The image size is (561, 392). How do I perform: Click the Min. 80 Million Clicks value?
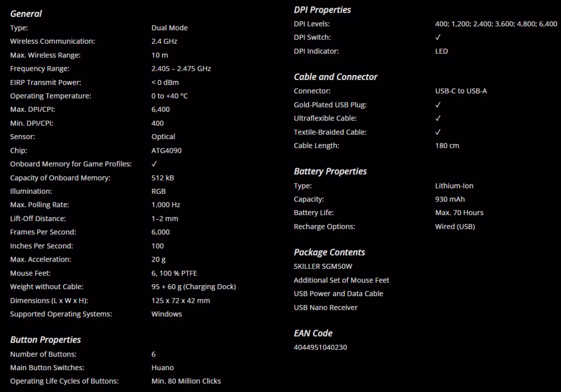click(x=186, y=381)
